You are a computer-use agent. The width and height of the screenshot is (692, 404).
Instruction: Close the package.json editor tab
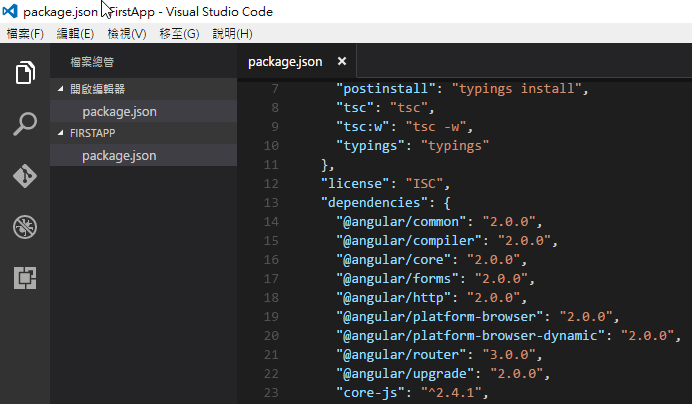342,61
